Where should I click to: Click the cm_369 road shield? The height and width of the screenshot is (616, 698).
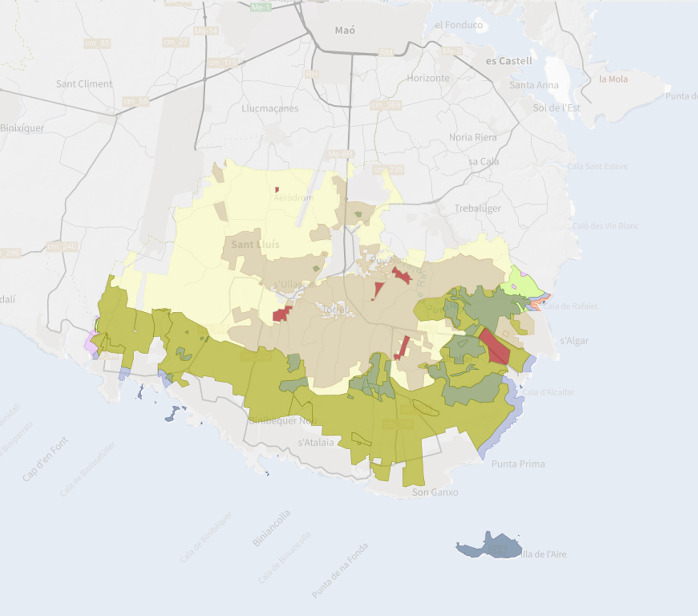tap(385, 105)
